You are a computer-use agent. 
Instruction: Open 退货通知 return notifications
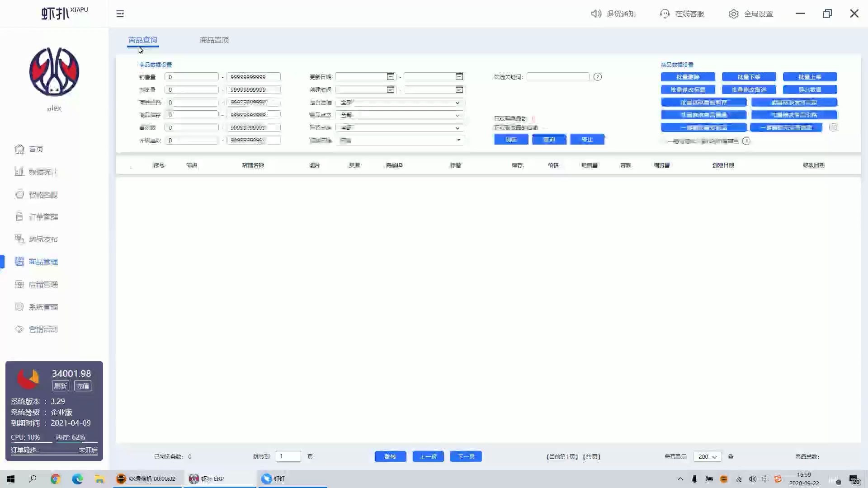coord(613,14)
